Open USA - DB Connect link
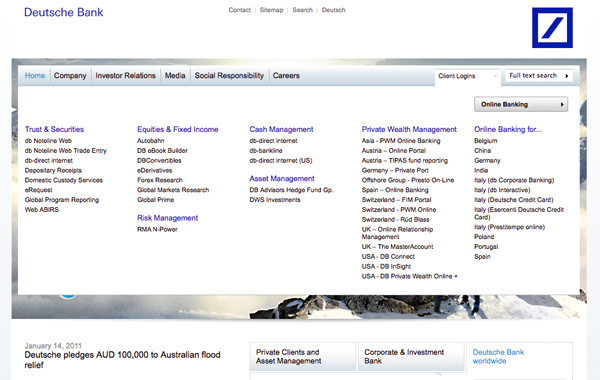Viewport: 600px width, 380px height. 388,257
